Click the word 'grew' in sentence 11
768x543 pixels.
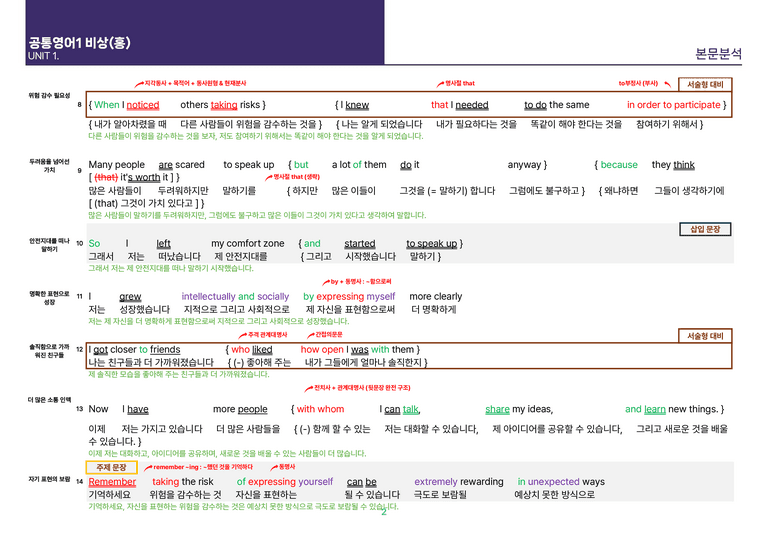pos(130,296)
